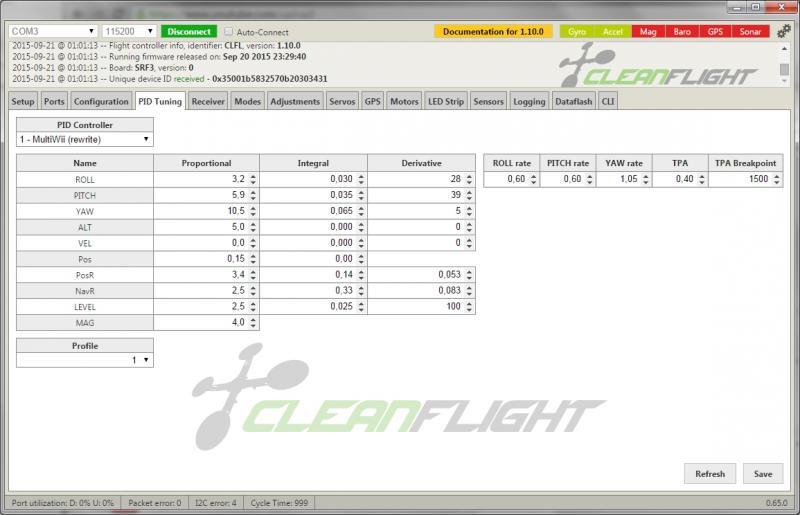The image size is (800, 515).
Task: Adjust the ROLL Proportional value stepper
Action: click(252, 179)
